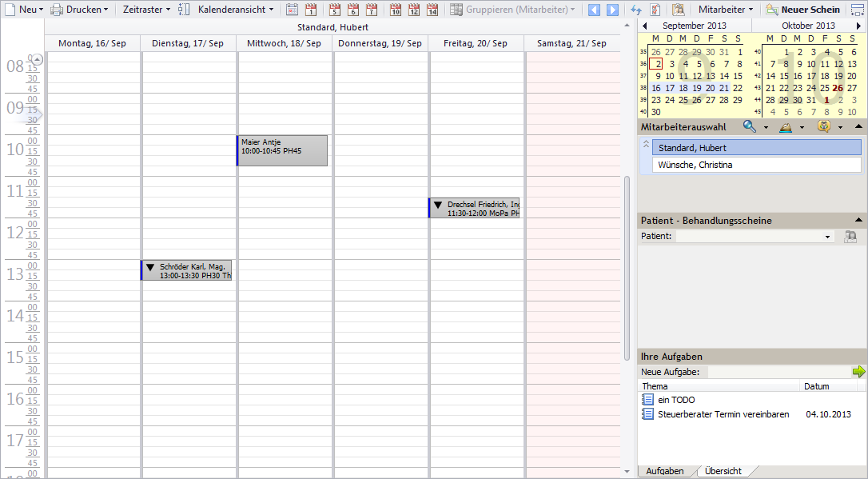Click the Standard, Hubert calendar header
868x479 pixels.
332,27
